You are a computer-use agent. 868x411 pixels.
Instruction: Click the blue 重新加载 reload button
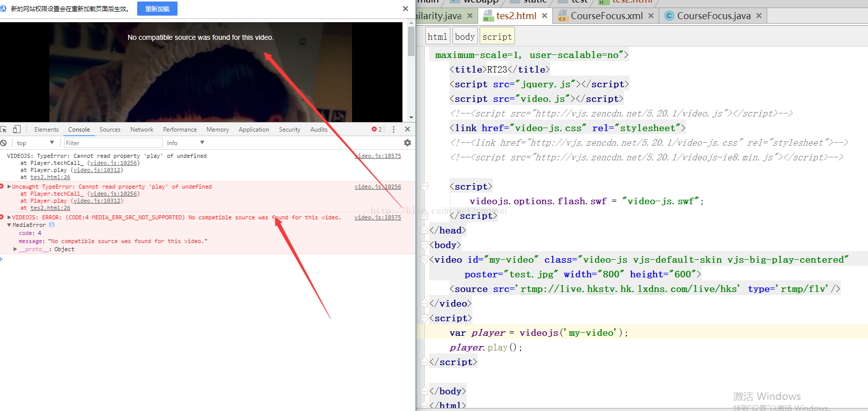point(157,9)
